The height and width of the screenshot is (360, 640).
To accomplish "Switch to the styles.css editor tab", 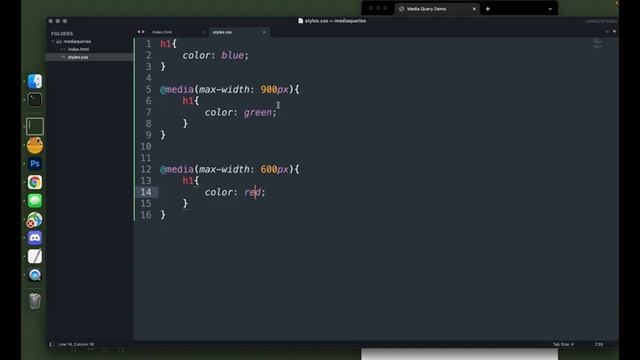I will (x=222, y=32).
